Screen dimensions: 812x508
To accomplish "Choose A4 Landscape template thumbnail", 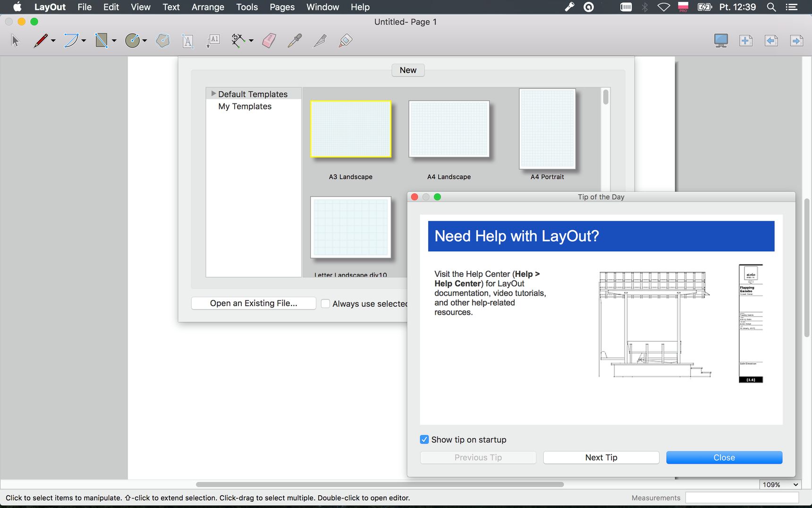I will [449, 129].
